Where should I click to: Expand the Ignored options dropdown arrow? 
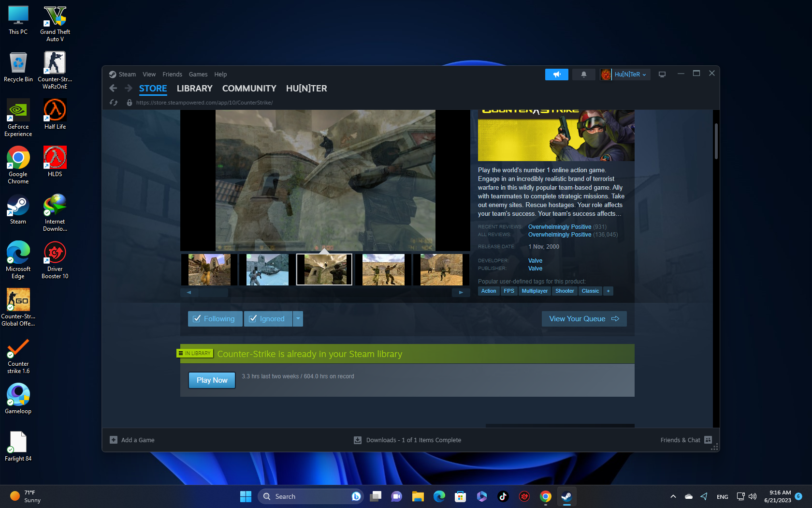point(298,319)
